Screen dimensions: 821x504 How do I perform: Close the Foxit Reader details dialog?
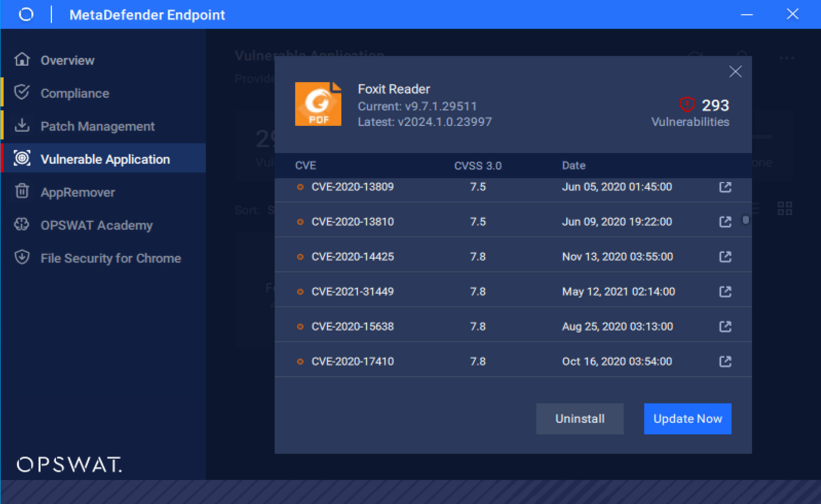coord(735,71)
